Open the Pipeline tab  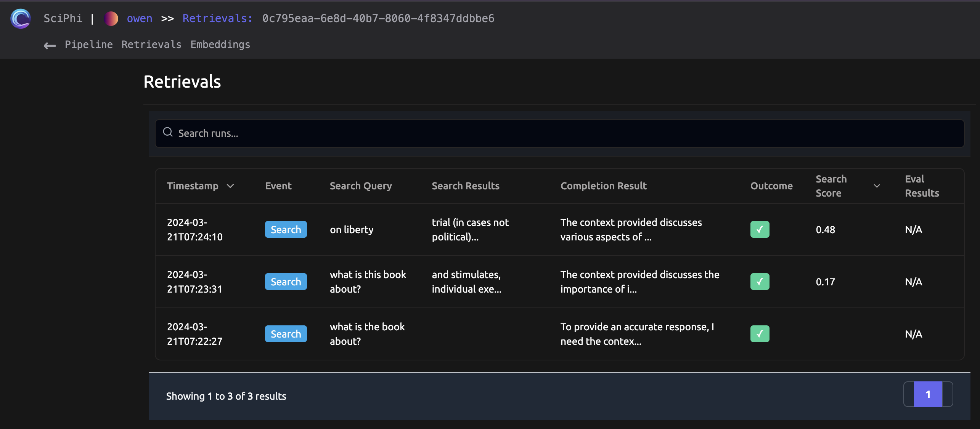pyautogui.click(x=88, y=45)
